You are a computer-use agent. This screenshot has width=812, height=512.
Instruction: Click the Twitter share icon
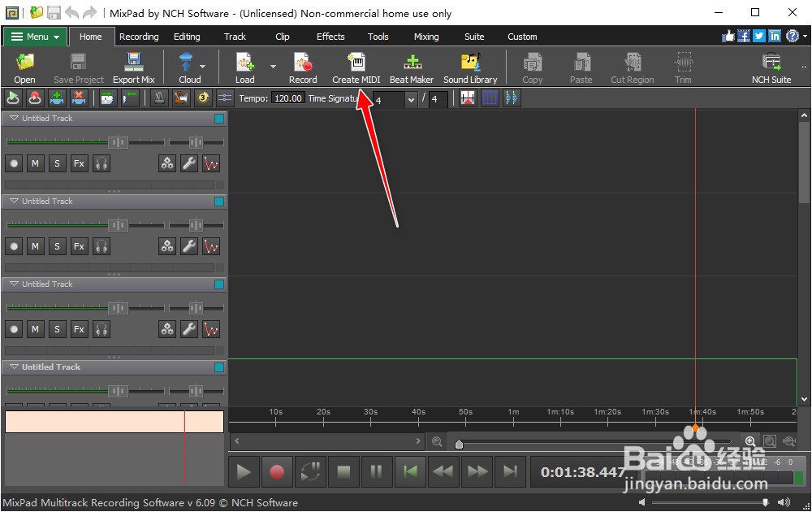[x=759, y=36]
